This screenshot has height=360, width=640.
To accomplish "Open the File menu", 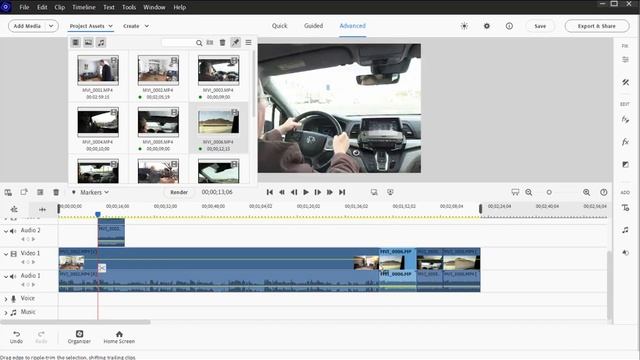I will pyautogui.click(x=24, y=7).
